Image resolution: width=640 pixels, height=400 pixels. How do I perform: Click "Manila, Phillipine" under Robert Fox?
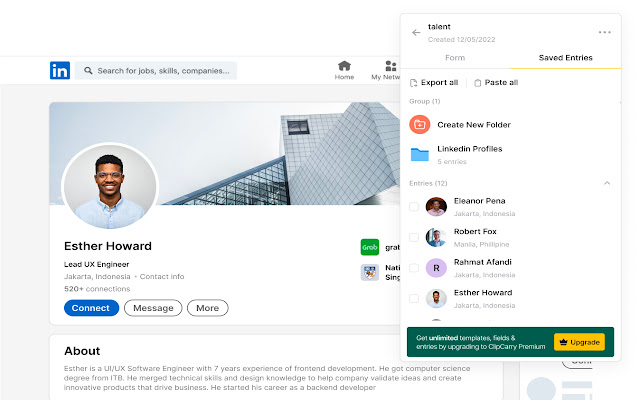[x=482, y=244]
